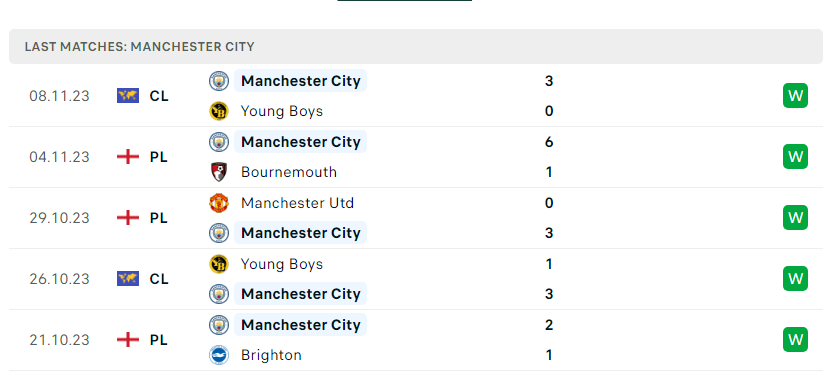Click the W result badge for 08.11.23 match
Image resolution: width=826 pixels, height=384 pixels.
[795, 96]
